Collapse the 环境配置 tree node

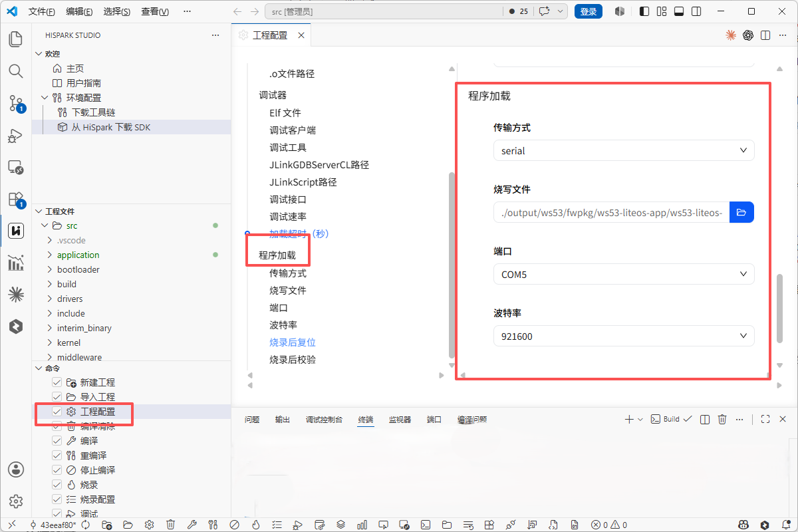point(45,98)
